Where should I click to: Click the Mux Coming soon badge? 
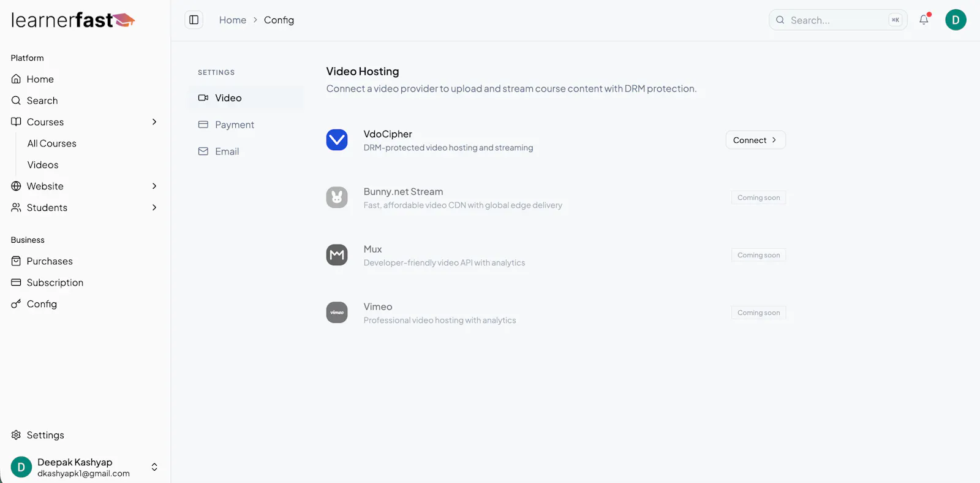coord(758,255)
